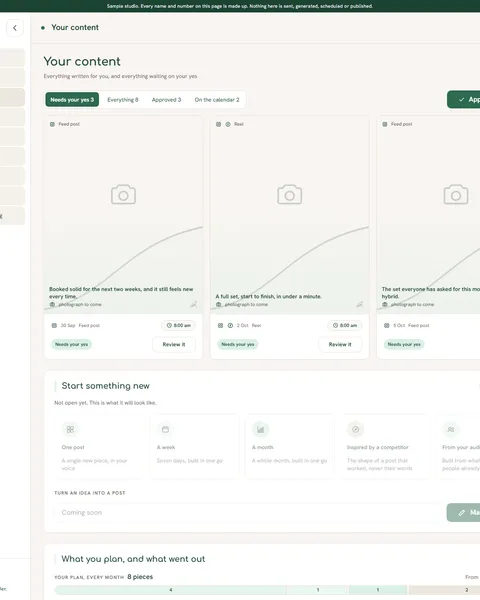This screenshot has width=480, height=600.
Task: Click the 'Your content' breadcrumb title
Action: coord(75,28)
